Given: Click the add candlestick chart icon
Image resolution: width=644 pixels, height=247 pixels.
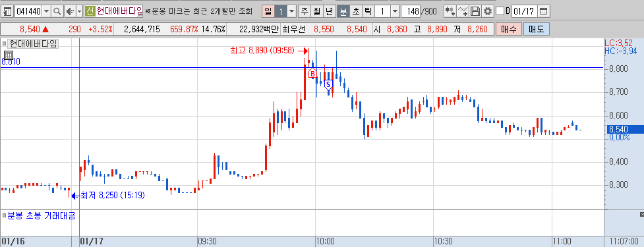Looking at the screenshot, I should [451, 11].
